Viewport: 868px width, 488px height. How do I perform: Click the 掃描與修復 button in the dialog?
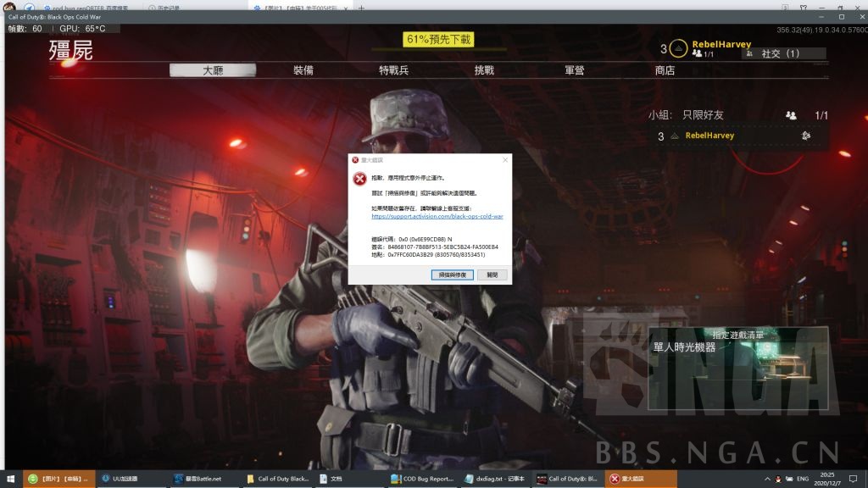click(453, 274)
